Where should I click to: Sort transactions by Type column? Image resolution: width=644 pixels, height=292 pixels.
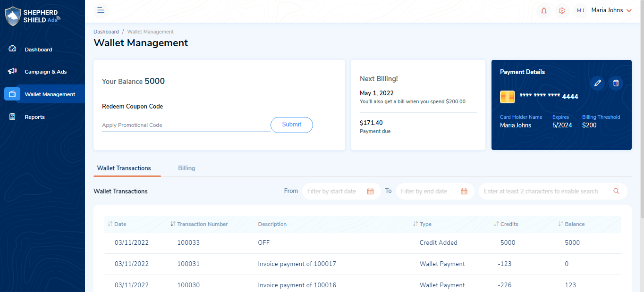[x=422, y=224]
